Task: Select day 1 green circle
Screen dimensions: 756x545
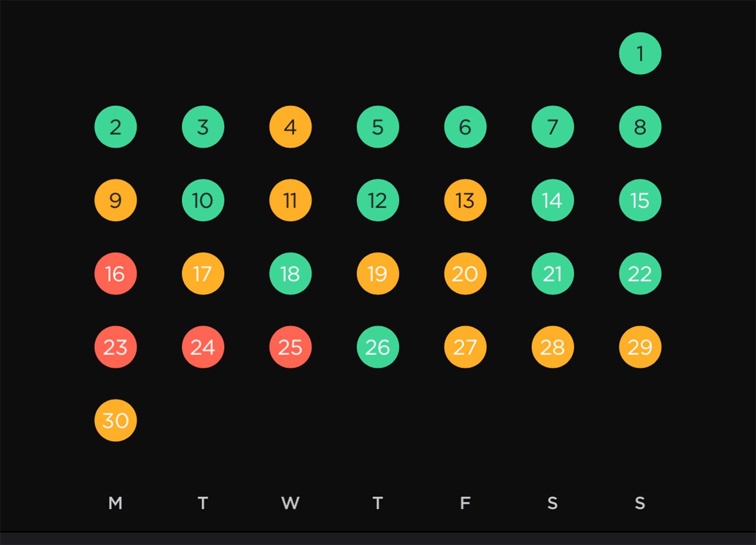Action: pos(640,53)
